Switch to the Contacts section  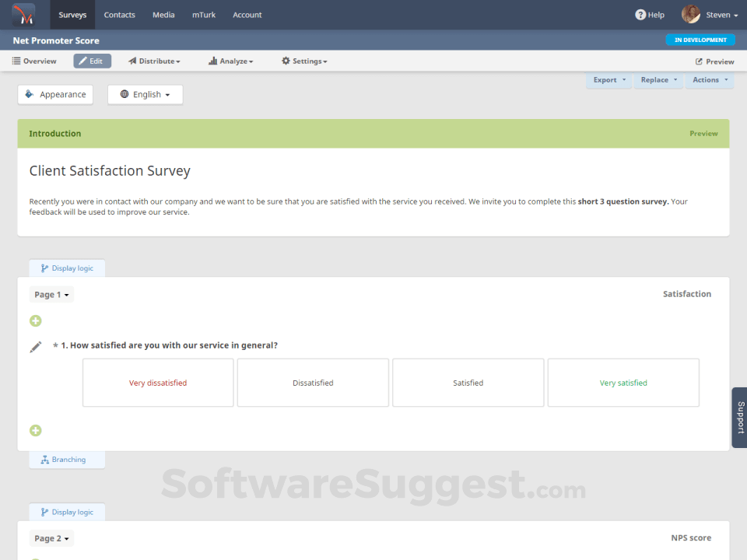click(119, 14)
